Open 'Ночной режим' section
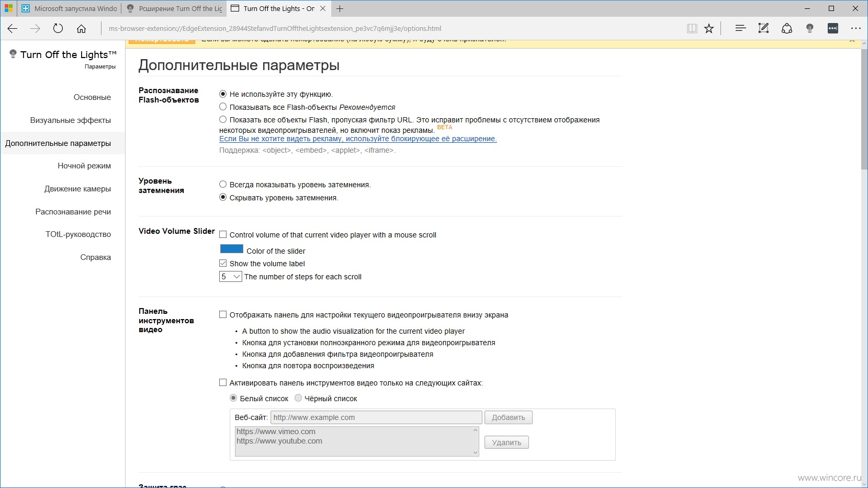Screen dimensions: 868x488 point(84,166)
